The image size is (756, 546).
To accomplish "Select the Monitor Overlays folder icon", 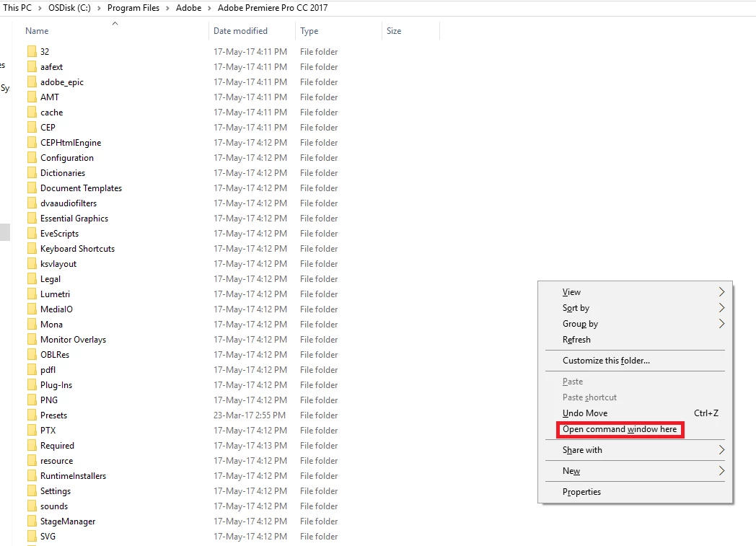I will pyautogui.click(x=32, y=339).
